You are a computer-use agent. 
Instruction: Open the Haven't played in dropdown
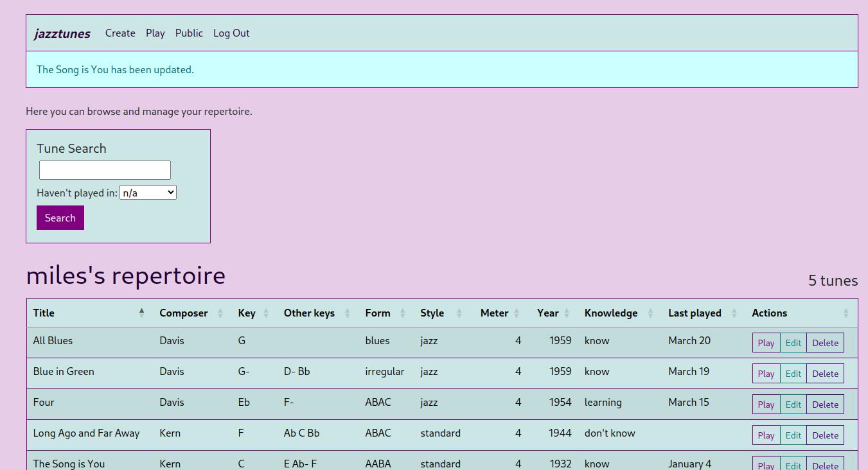tap(148, 193)
